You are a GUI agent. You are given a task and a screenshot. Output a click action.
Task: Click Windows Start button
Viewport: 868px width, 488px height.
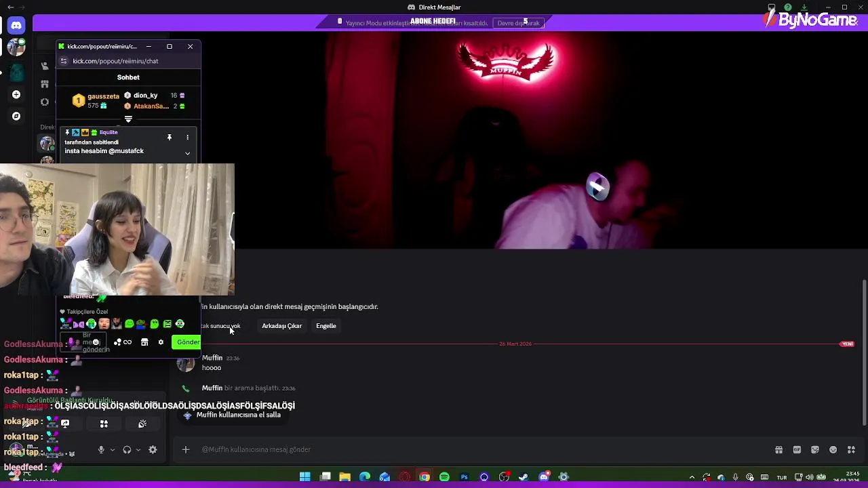305,477
